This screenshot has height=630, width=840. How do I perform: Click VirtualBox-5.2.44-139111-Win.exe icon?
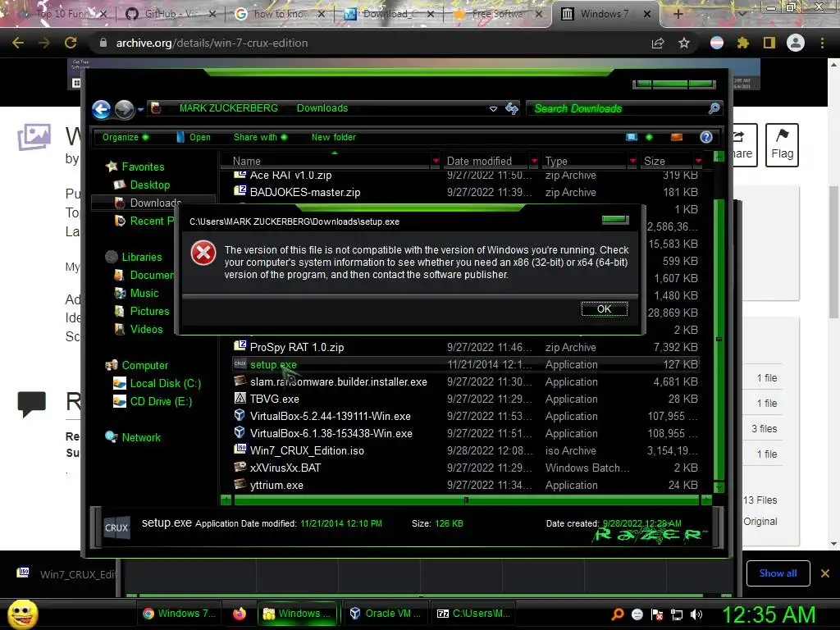[240, 416]
